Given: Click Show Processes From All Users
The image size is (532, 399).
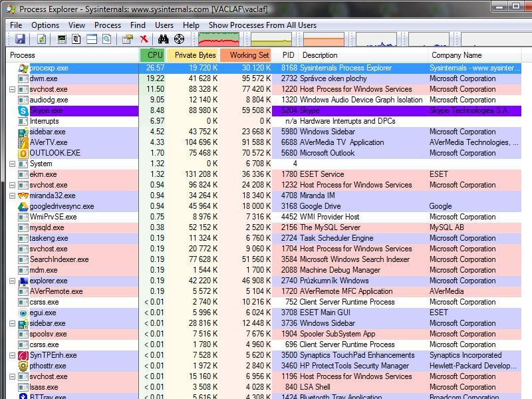Looking at the screenshot, I should pos(262,25).
